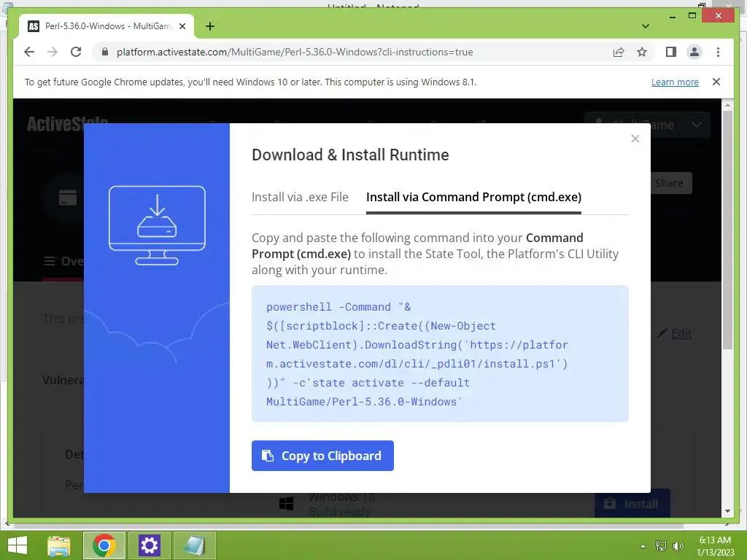This screenshot has height=560, width=747.
Task: Click the Chrome forward arrow
Action: pyautogui.click(x=53, y=52)
